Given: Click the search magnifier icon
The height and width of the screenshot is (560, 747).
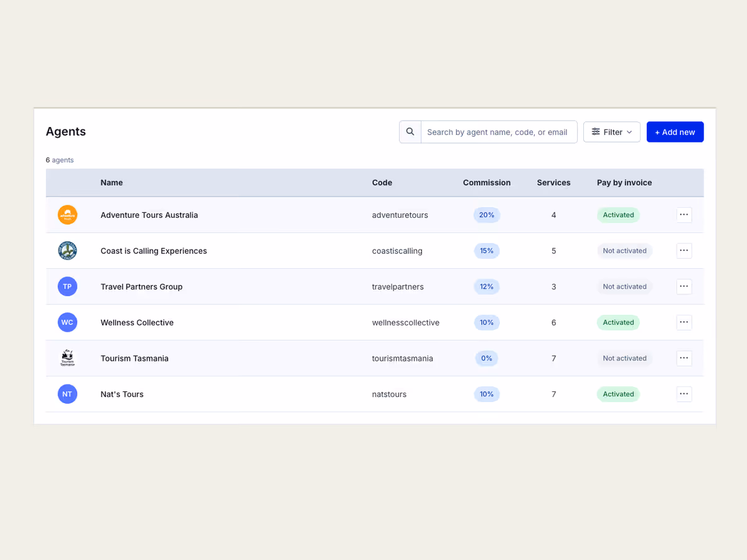Looking at the screenshot, I should pyautogui.click(x=410, y=132).
